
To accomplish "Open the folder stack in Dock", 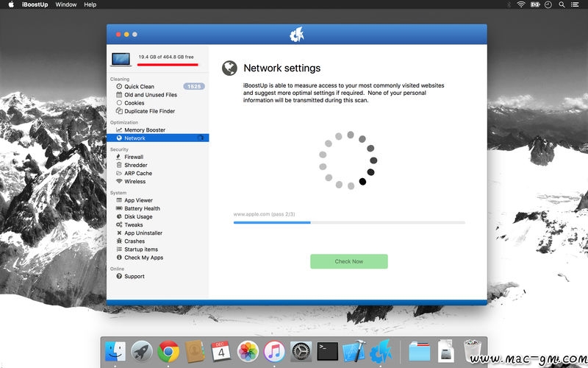I will 419,352.
